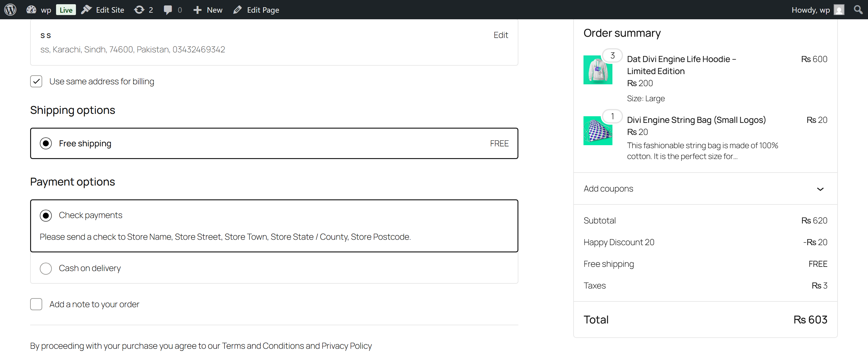This screenshot has width=868, height=359.
Task: Select the Free shipping option
Action: [46, 143]
